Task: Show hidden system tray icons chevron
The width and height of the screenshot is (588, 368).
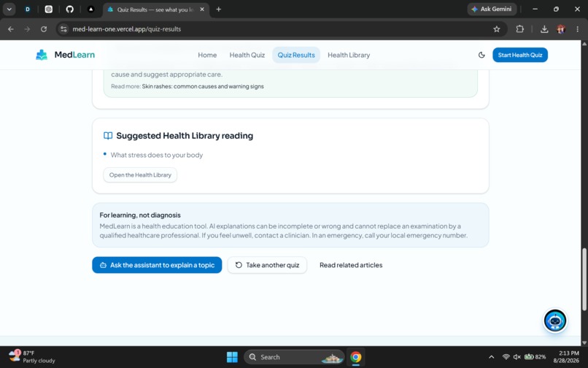Action: [491, 357]
